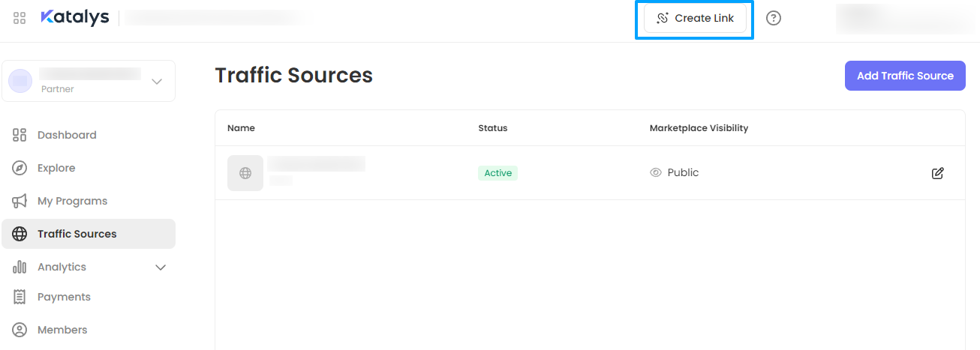Expand the Analytics submenu chevron

(x=160, y=267)
